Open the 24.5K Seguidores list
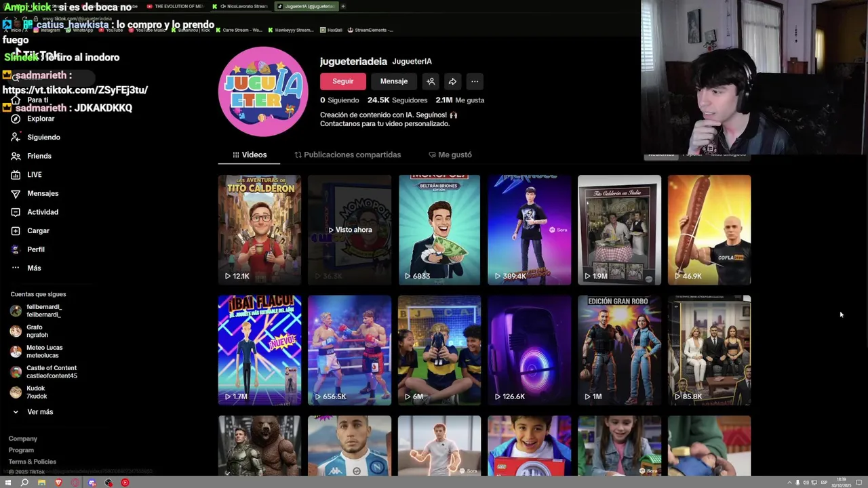Image resolution: width=868 pixels, height=488 pixels. tap(397, 100)
